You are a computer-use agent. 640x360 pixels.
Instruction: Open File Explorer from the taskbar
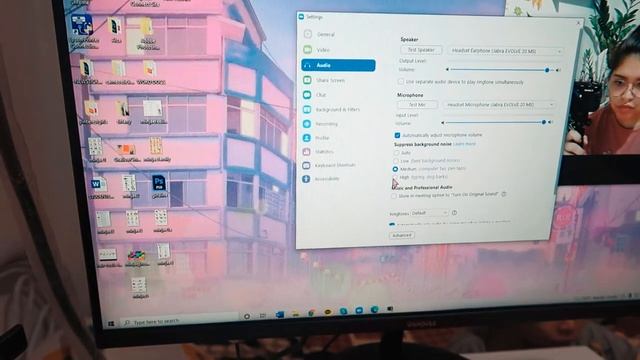click(x=296, y=313)
